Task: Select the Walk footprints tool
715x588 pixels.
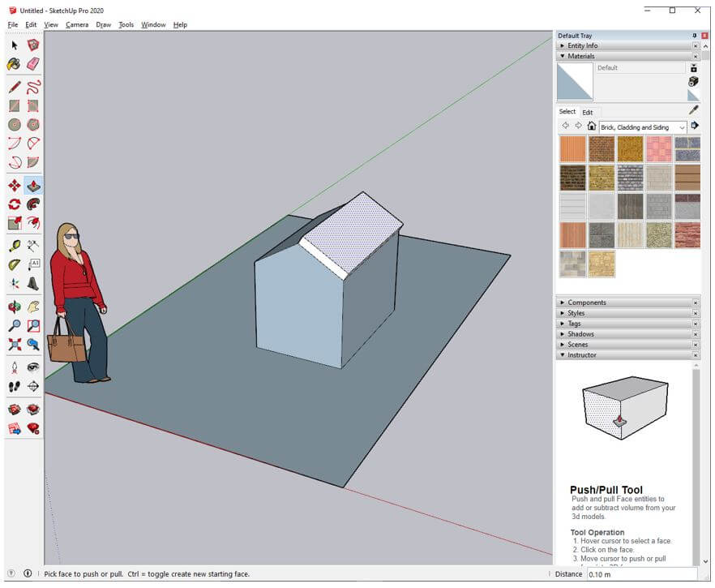Action: tap(14, 386)
